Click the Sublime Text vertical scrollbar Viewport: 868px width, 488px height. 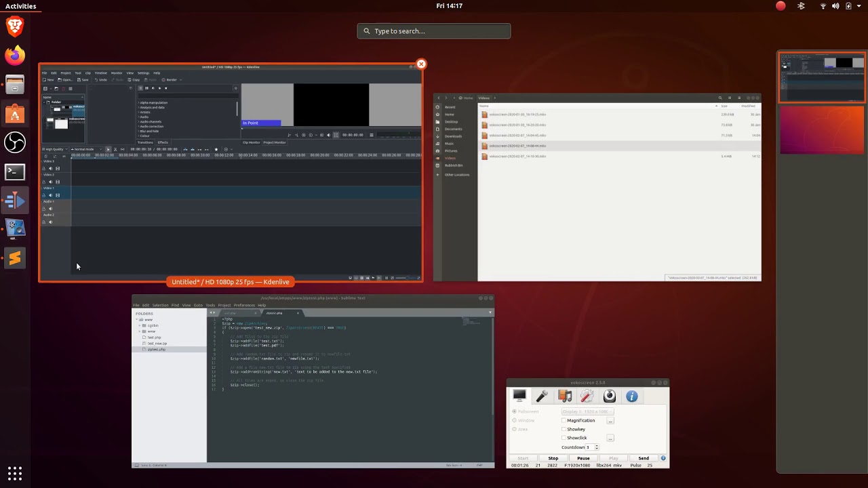(492, 366)
